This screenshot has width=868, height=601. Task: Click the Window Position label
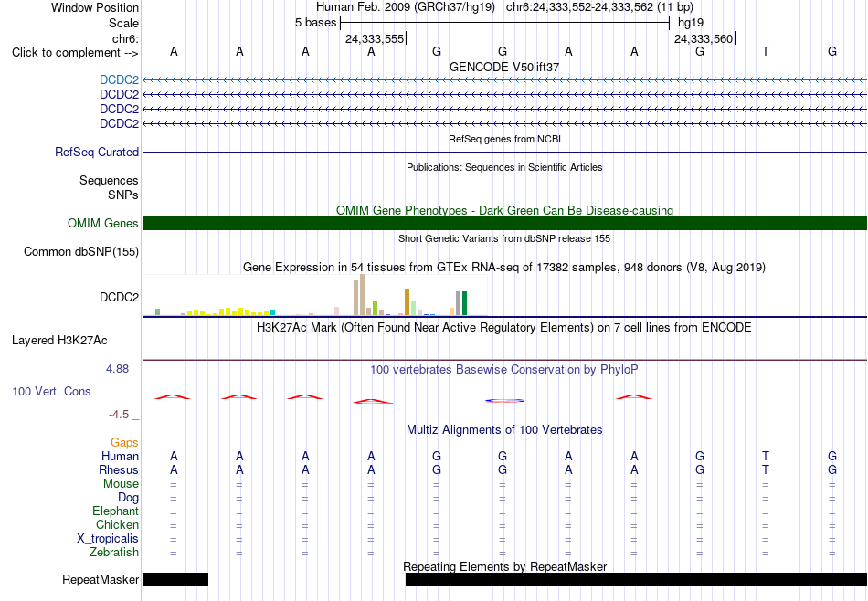tap(95, 7)
